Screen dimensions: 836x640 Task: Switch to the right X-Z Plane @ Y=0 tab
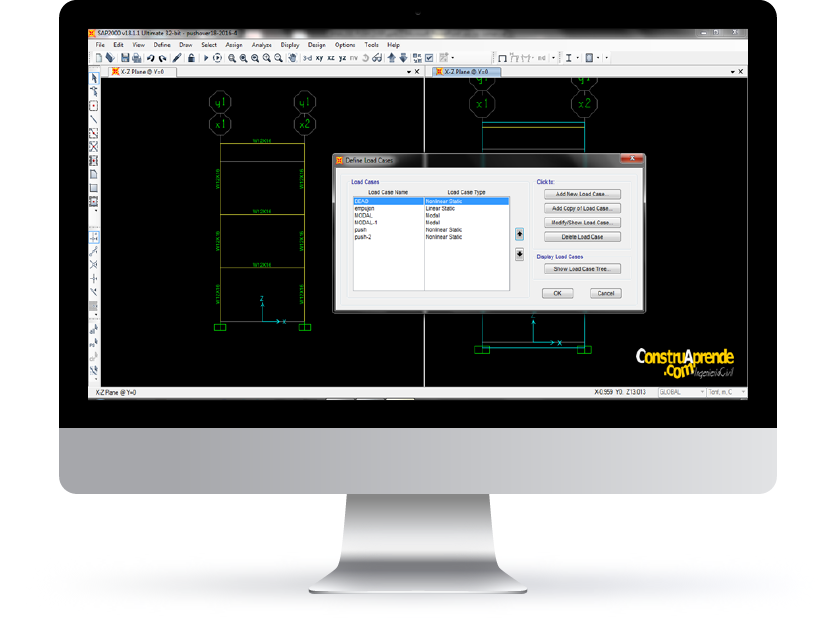[466, 71]
